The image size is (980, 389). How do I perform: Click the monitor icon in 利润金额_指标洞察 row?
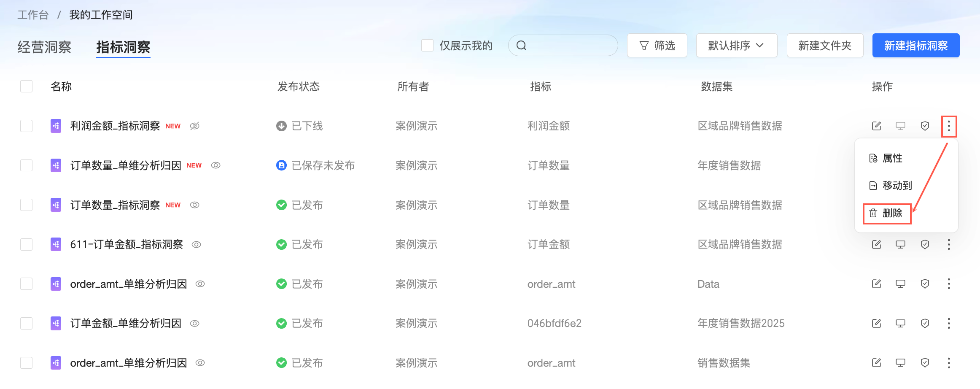coord(900,126)
